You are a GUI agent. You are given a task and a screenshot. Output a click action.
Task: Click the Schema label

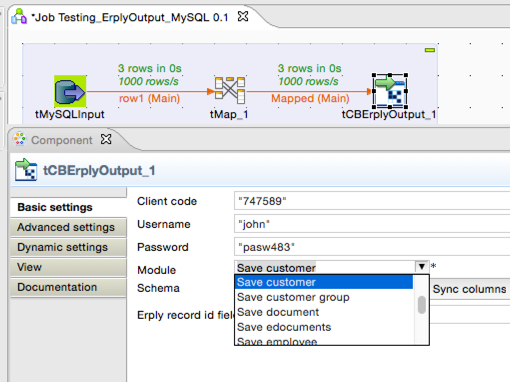158,288
